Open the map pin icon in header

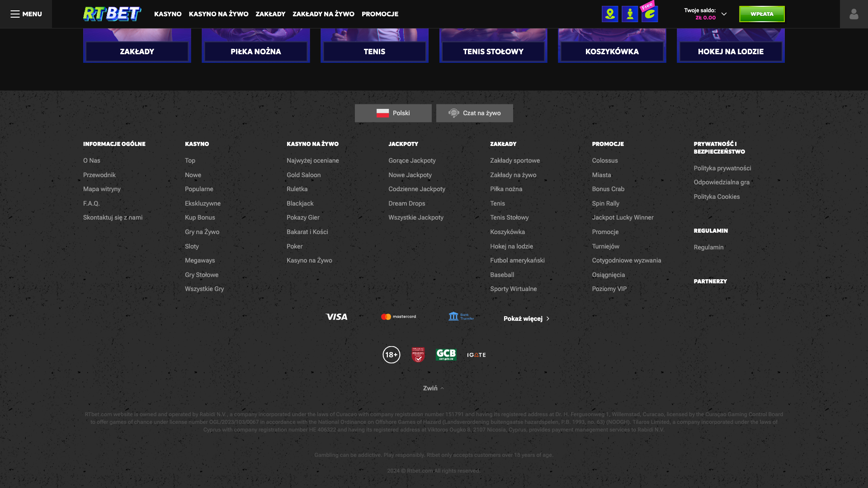click(x=610, y=14)
